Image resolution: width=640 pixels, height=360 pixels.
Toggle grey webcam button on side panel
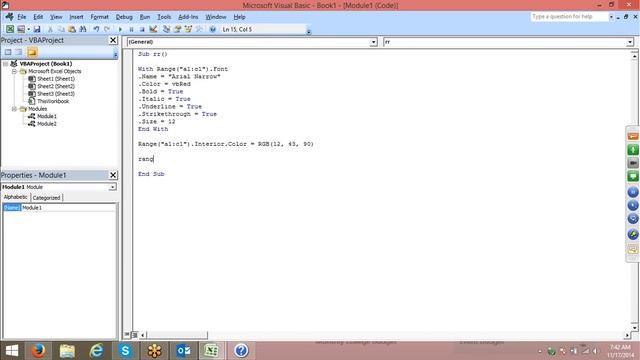point(633,163)
